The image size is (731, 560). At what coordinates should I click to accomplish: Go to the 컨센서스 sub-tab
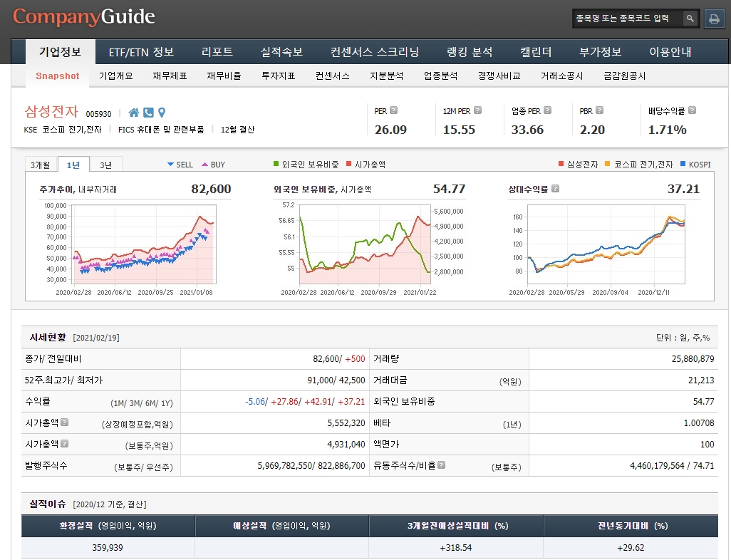[333, 76]
